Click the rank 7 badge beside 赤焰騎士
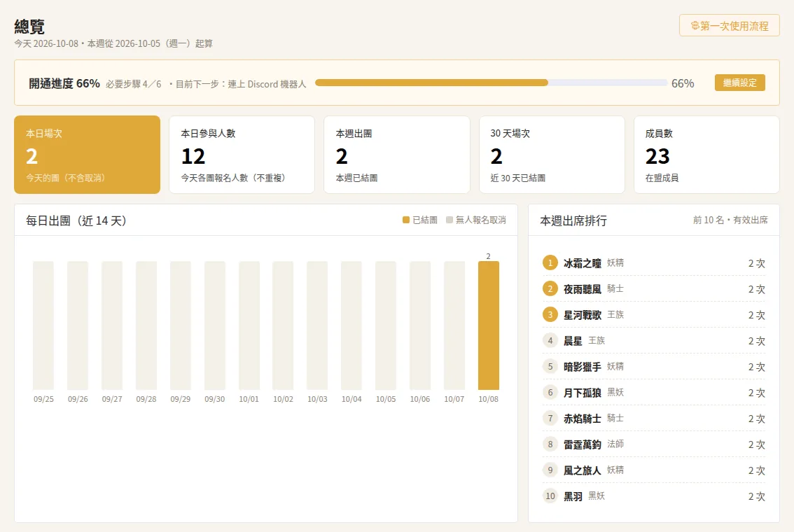 click(x=550, y=419)
